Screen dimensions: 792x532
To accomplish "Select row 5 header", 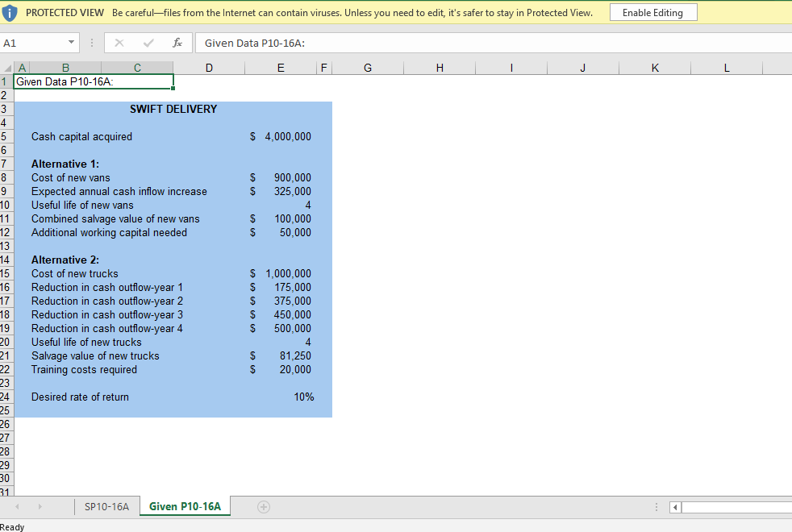I will pos(5,136).
